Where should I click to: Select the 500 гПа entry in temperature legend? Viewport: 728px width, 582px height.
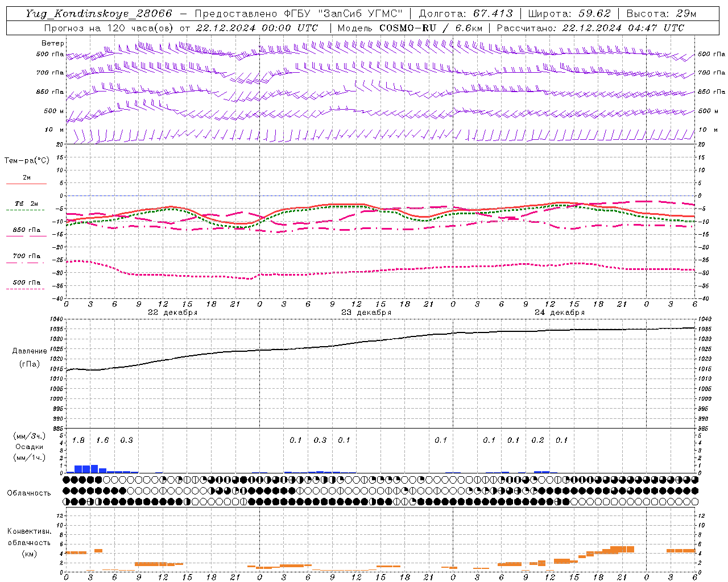[x=26, y=282]
